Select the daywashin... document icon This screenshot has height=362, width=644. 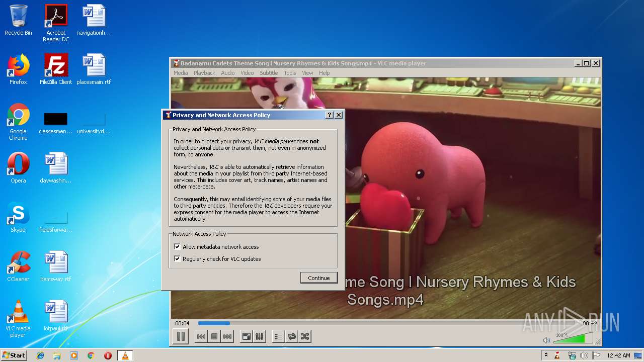click(x=56, y=168)
